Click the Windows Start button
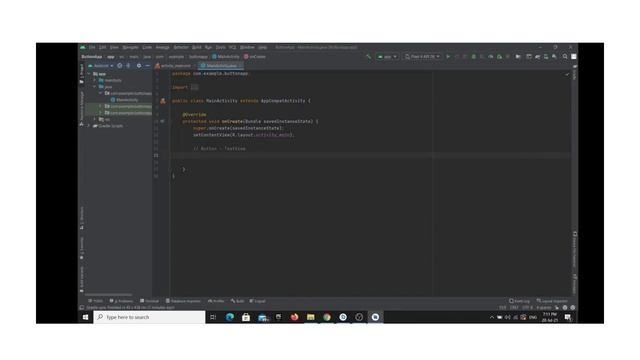The image size is (640, 360). coord(85,317)
